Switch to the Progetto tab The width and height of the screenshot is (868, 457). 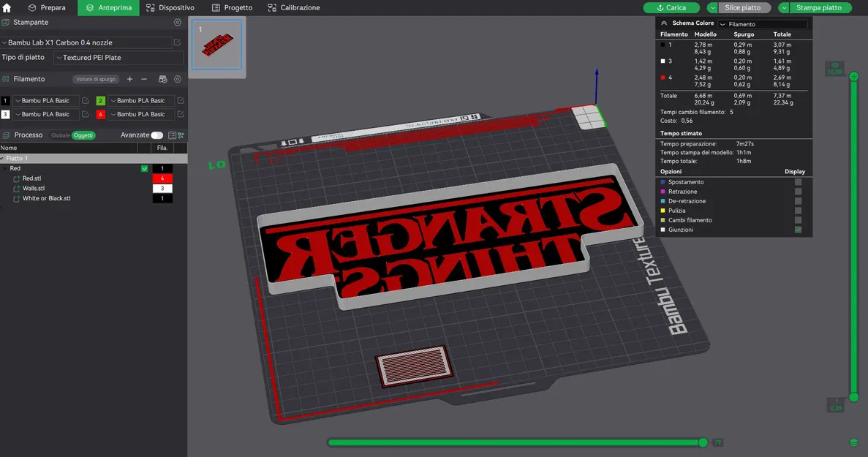click(233, 8)
